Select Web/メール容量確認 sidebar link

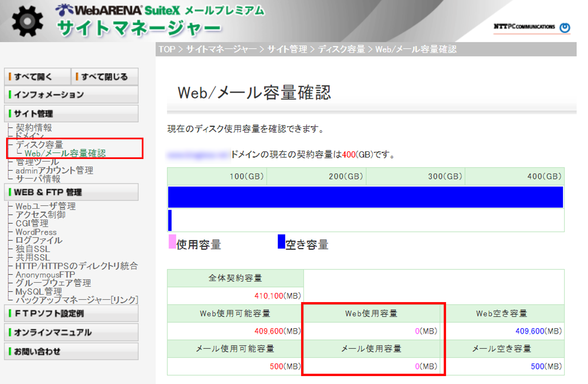65,153
